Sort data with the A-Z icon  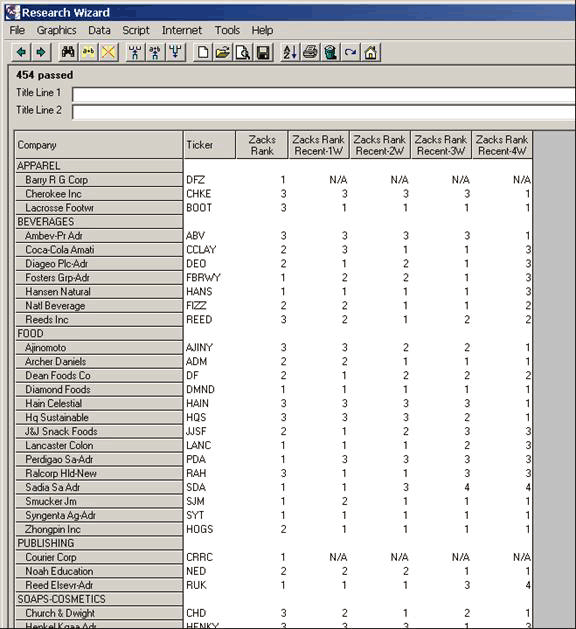click(x=290, y=52)
